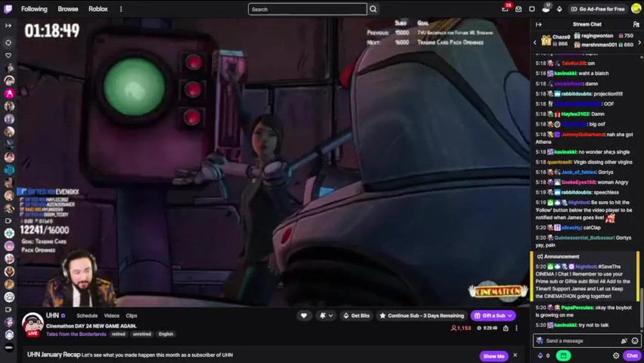Viewport: 644px width, 363px height.
Task: Click the 'unretired' stream tag
Action: point(142,334)
